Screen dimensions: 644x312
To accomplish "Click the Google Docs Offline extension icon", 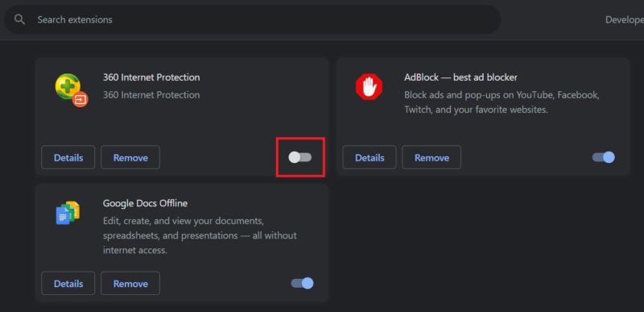I will [x=68, y=213].
